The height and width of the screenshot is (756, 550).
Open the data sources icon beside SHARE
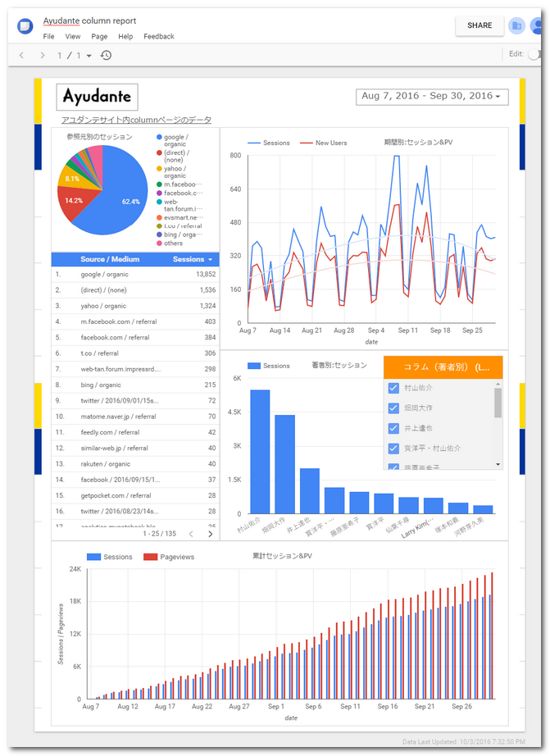[x=516, y=25]
